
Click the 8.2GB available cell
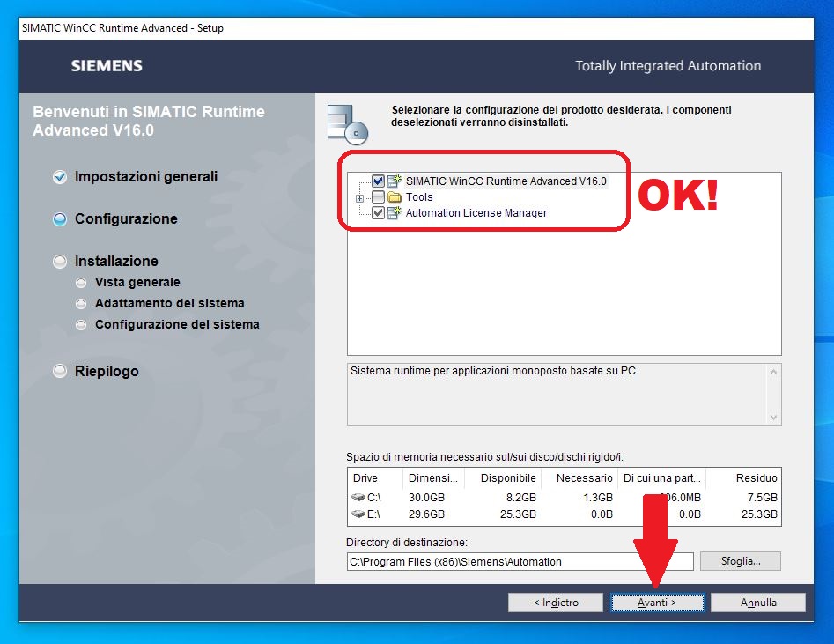coord(520,497)
